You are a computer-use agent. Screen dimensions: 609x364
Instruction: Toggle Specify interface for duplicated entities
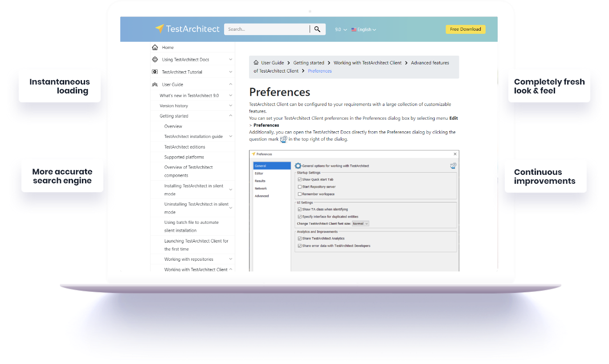(x=300, y=216)
